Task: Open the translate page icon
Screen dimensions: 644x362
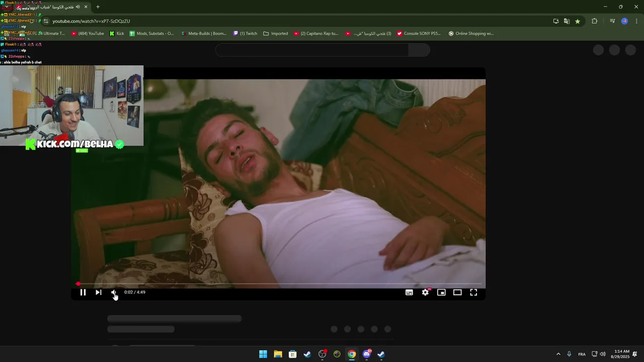Action: point(567,21)
